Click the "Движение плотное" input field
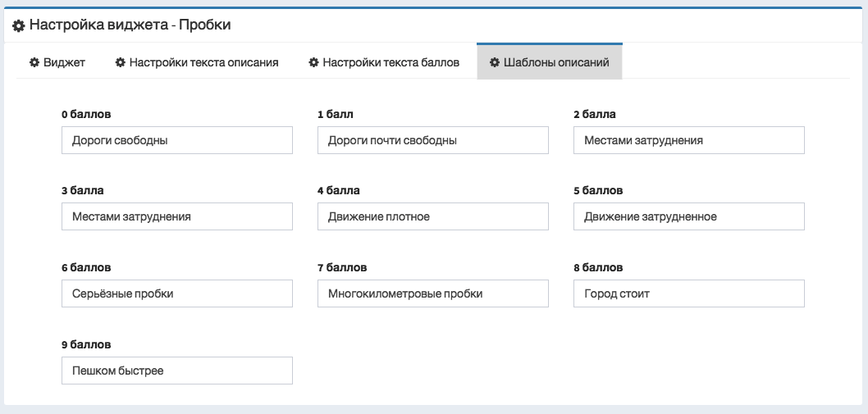 point(433,216)
